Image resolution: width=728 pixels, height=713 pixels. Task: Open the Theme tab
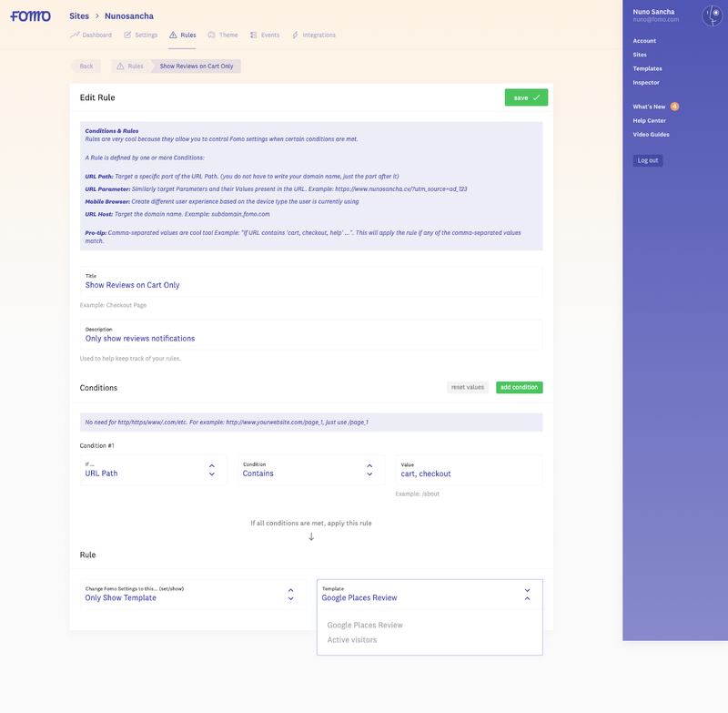click(x=223, y=35)
